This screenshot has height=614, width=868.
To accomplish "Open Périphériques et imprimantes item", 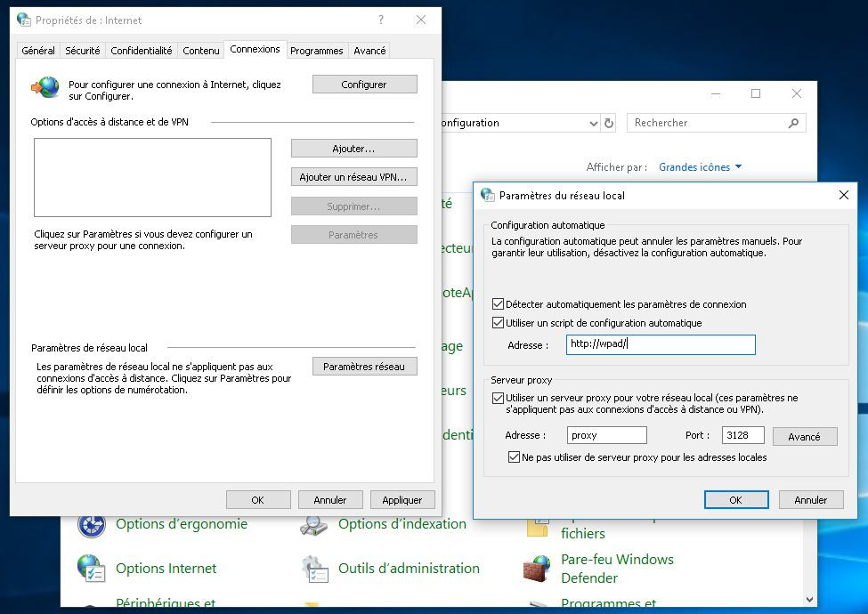I will click(x=165, y=602).
